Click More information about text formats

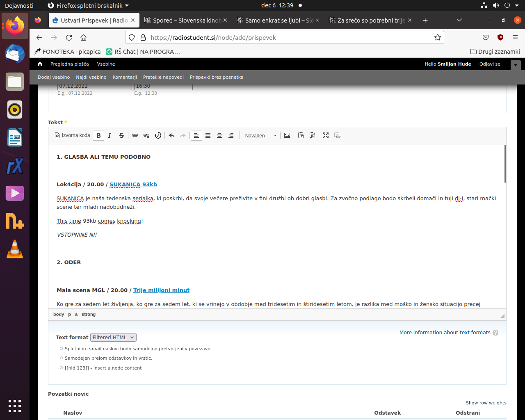pyautogui.click(x=445, y=332)
